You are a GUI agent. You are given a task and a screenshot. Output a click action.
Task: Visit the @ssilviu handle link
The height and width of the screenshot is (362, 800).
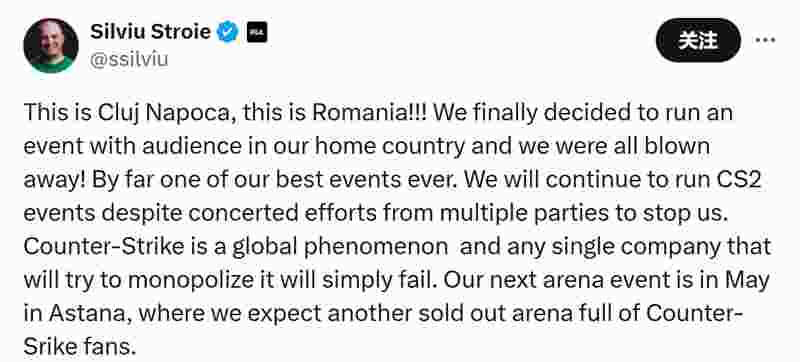pos(129,60)
